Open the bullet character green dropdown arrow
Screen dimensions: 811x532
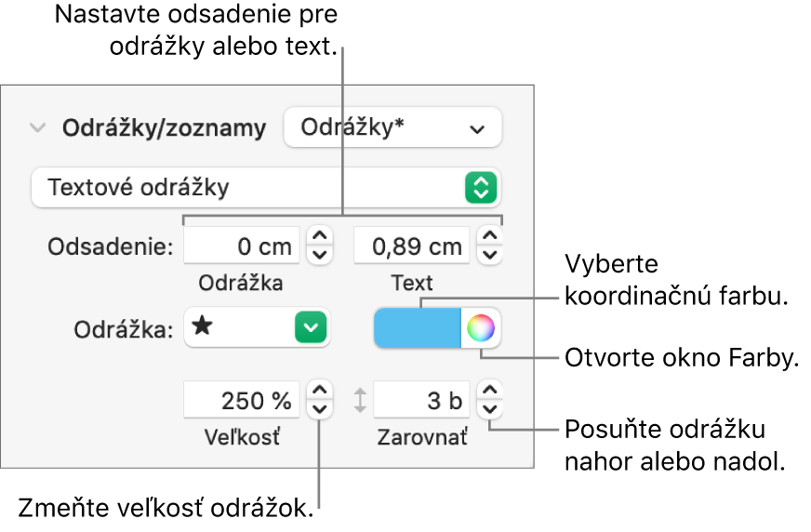click(313, 328)
